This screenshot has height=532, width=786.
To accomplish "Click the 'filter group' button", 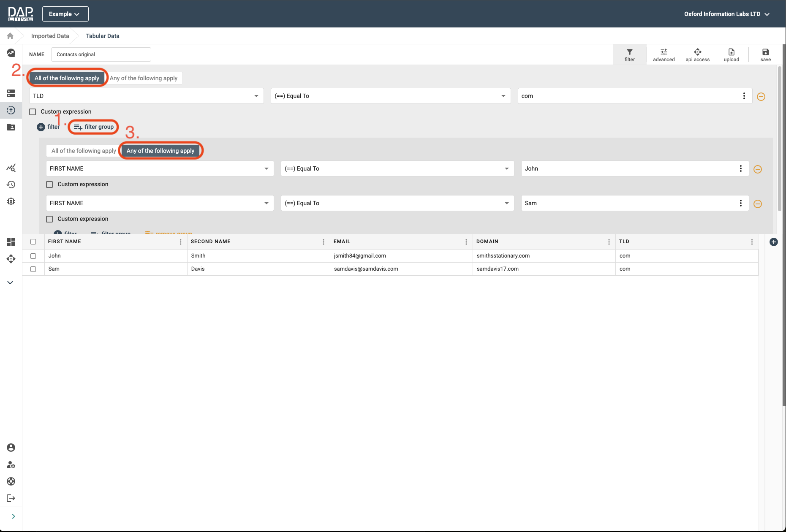I will coord(94,127).
